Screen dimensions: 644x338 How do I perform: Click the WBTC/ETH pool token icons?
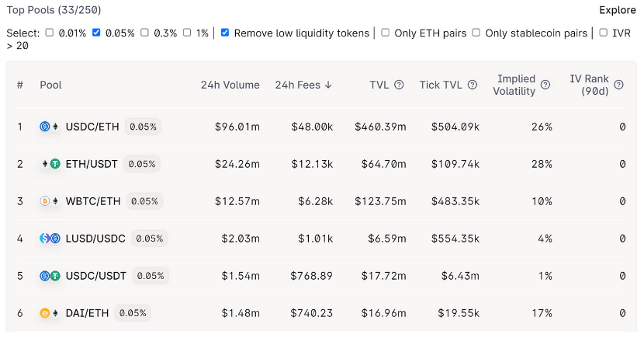pos(50,201)
